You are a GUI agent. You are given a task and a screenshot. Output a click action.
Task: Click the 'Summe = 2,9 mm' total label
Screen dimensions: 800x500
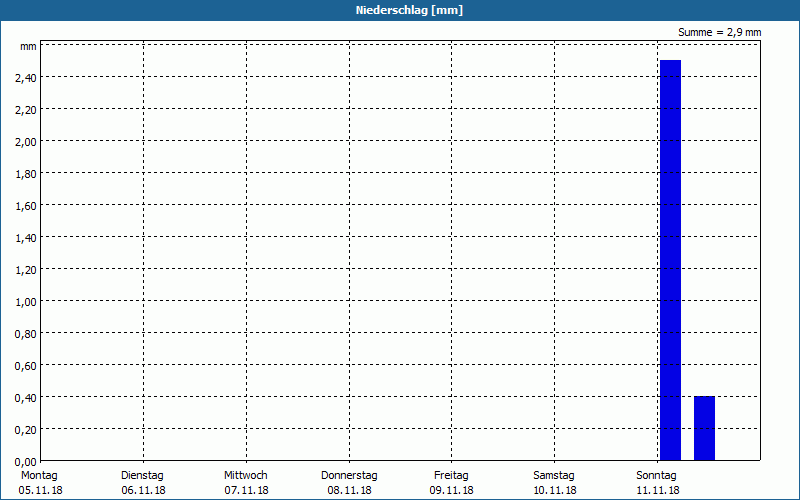click(x=719, y=32)
